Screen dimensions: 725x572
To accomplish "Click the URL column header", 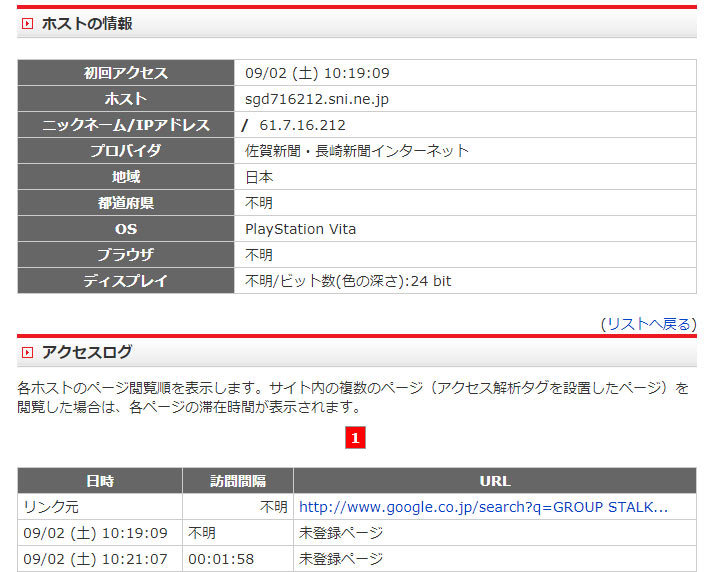I will [x=495, y=480].
